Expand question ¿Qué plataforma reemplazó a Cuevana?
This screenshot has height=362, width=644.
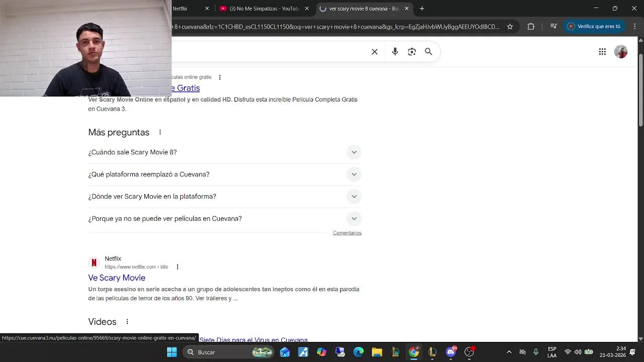click(x=225, y=174)
